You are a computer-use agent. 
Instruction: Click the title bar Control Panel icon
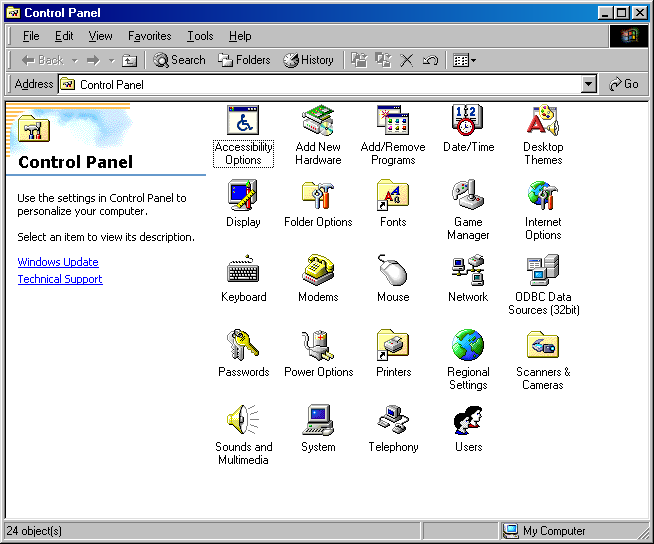(x=13, y=13)
